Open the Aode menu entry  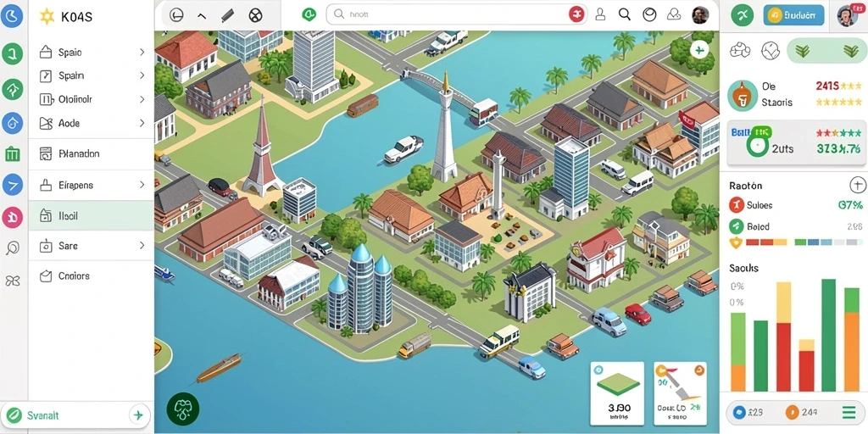(x=92, y=123)
